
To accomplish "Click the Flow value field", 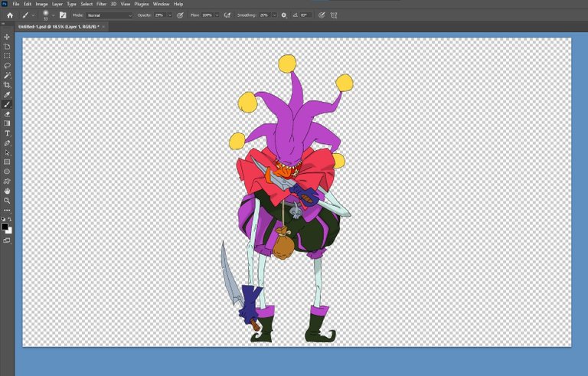I will (x=207, y=15).
